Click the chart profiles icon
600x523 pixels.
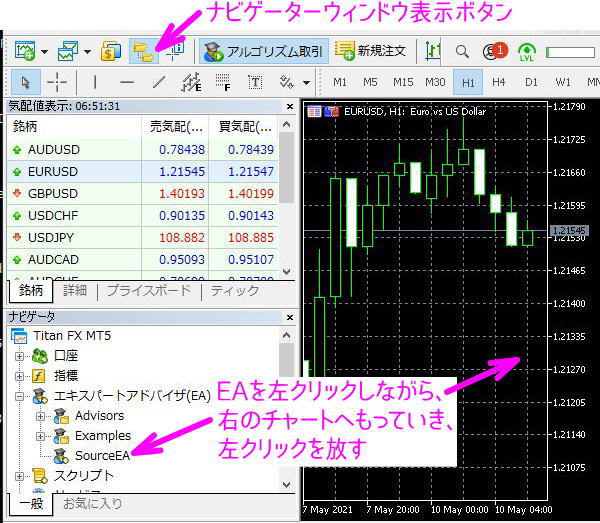[68, 51]
